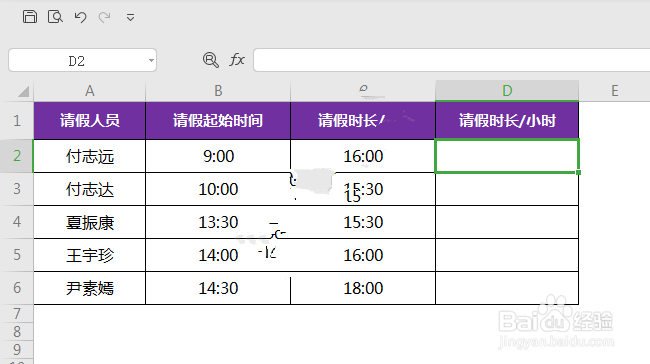Select row 8 header
Screen dimensions: 650x364
point(17,332)
